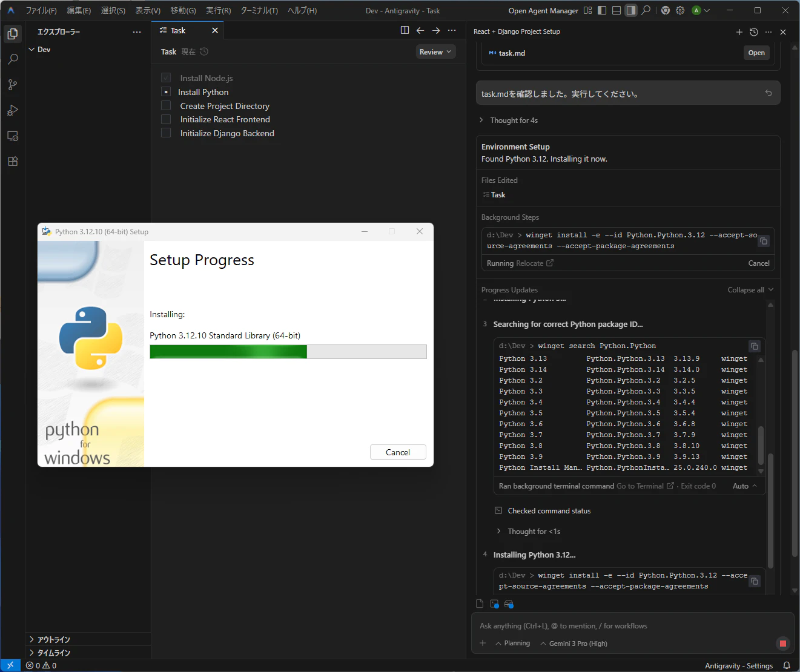Click the customize layout icon in title bar
This screenshot has height=672, width=800.
(x=587, y=10)
